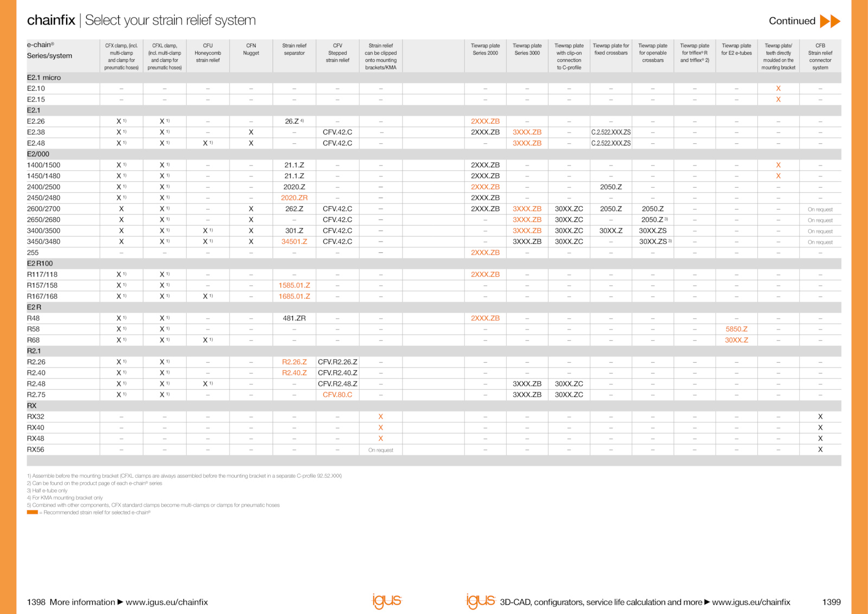Screen dimensions: 868x614
Task: Click the igus logo beside page number 1398 footer
Action: (x=386, y=601)
